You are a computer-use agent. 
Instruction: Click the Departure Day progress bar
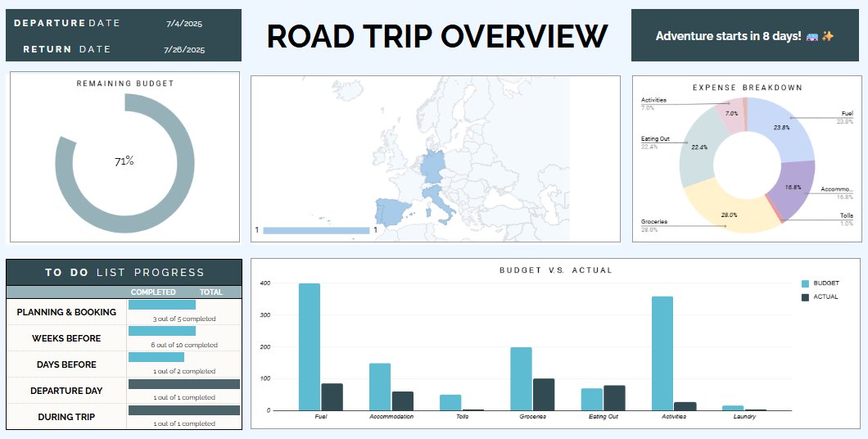[x=184, y=383]
